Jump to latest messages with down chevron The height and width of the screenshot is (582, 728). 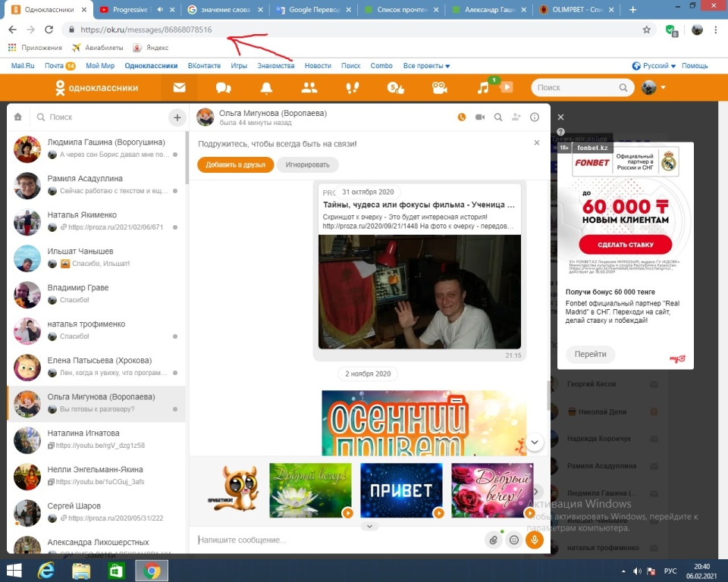pos(535,443)
